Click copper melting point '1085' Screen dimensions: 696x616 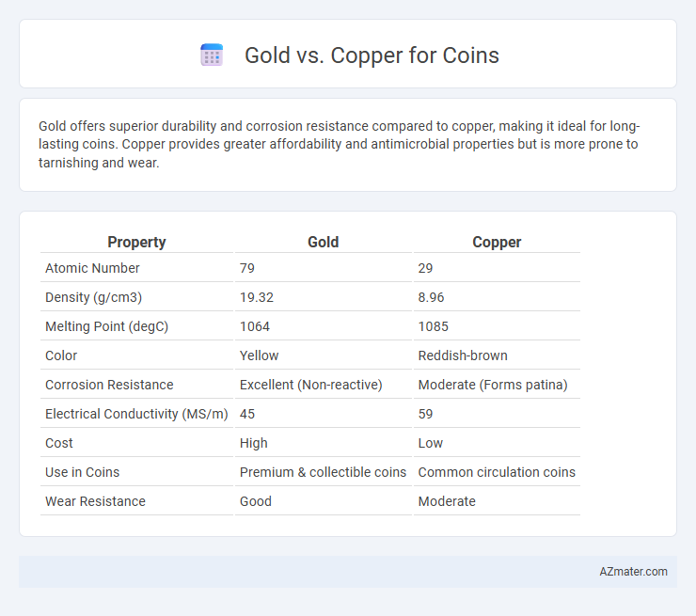(434, 326)
